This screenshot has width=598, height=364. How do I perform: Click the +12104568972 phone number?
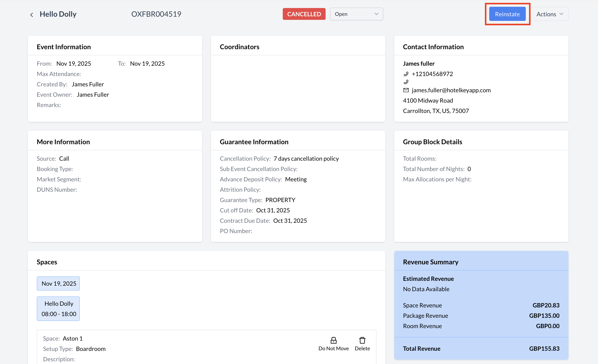tap(432, 74)
